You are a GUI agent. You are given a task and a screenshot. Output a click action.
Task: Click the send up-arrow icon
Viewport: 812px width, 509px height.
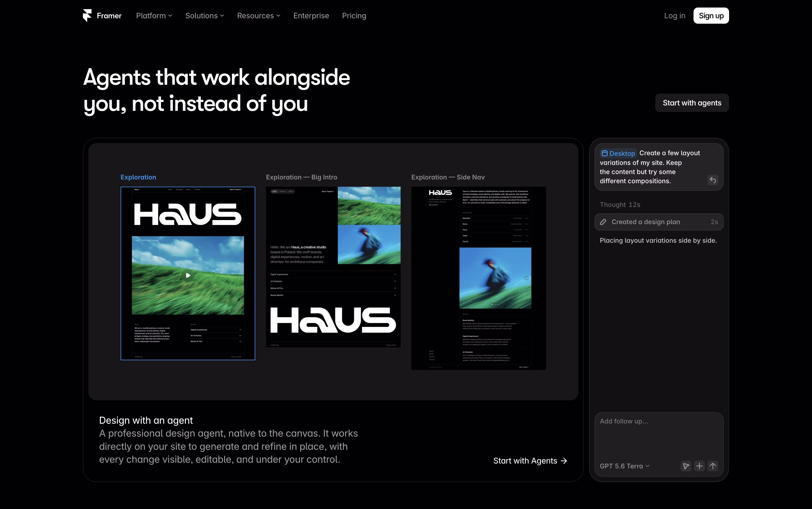(x=713, y=466)
